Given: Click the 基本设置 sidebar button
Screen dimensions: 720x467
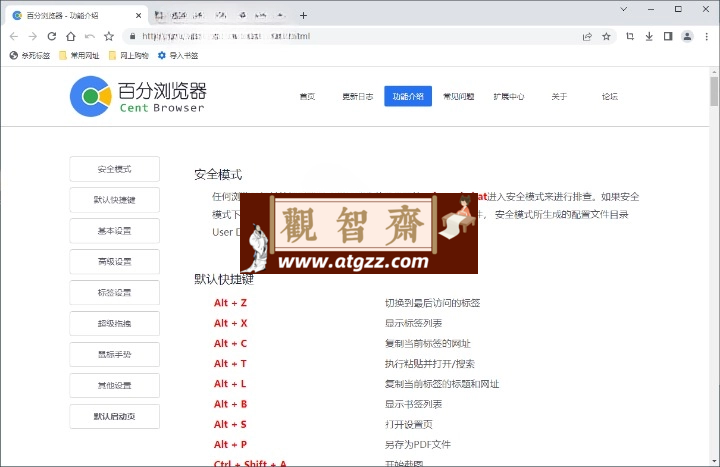Looking at the screenshot, I should pos(114,231).
